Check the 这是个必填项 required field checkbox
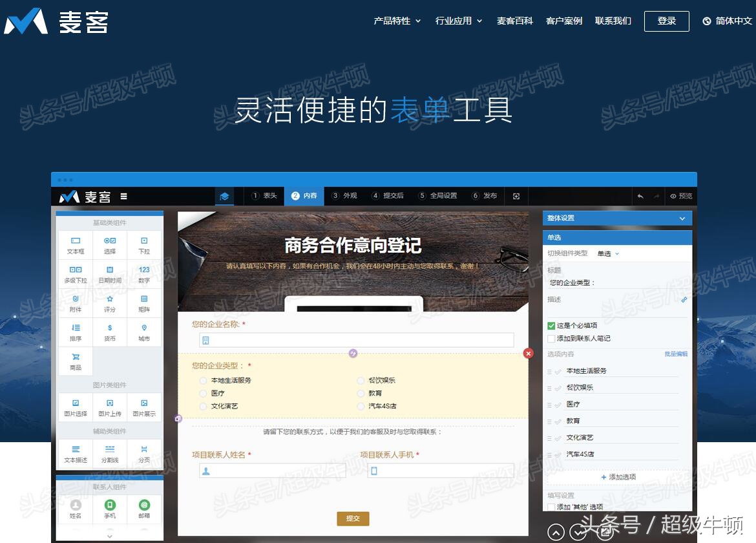Viewport: 756px width, 543px height. [x=552, y=325]
